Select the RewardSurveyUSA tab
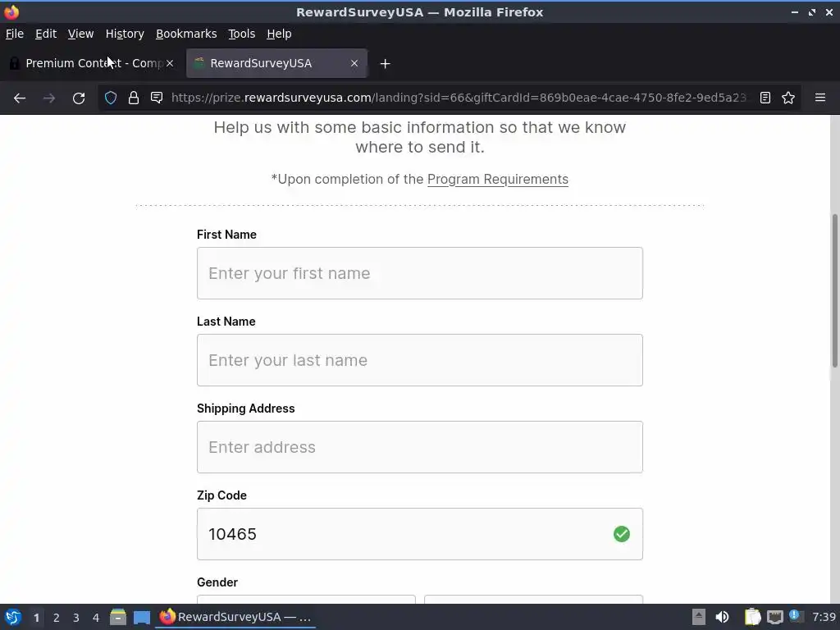840x630 pixels. tap(276, 63)
